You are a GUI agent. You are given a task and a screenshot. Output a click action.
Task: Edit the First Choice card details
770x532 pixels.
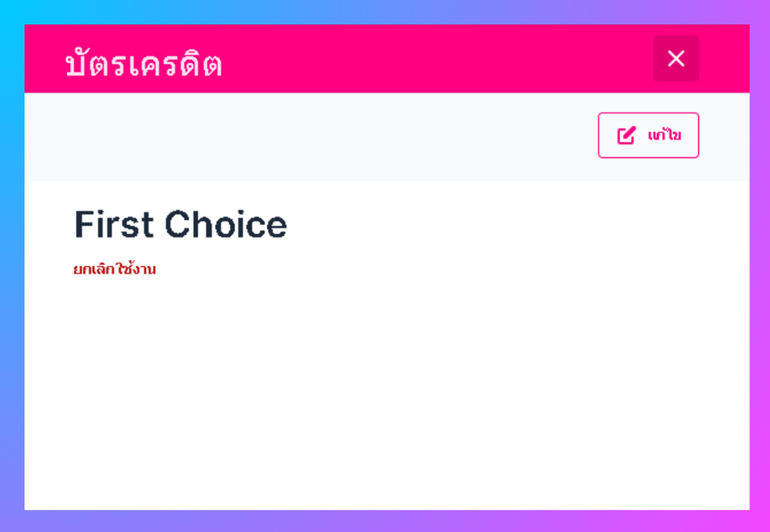click(x=648, y=136)
